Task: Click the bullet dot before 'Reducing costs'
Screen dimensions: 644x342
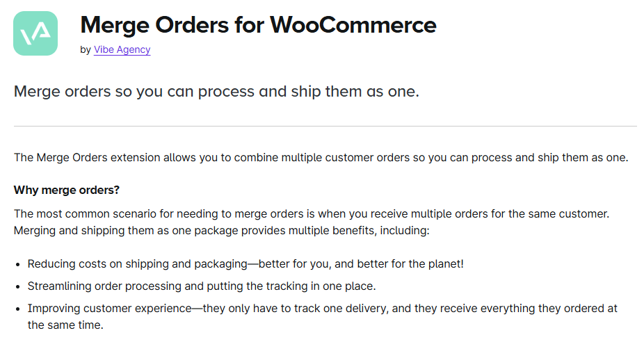Action: pyautogui.click(x=17, y=265)
